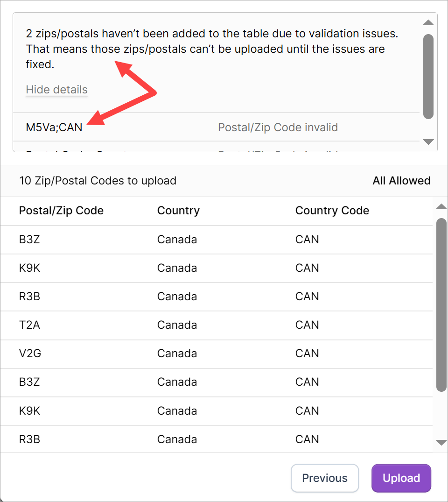448x502 pixels.
Task: Click the "10 Zip/Postal Codes to upload" heading
Action: point(98,181)
